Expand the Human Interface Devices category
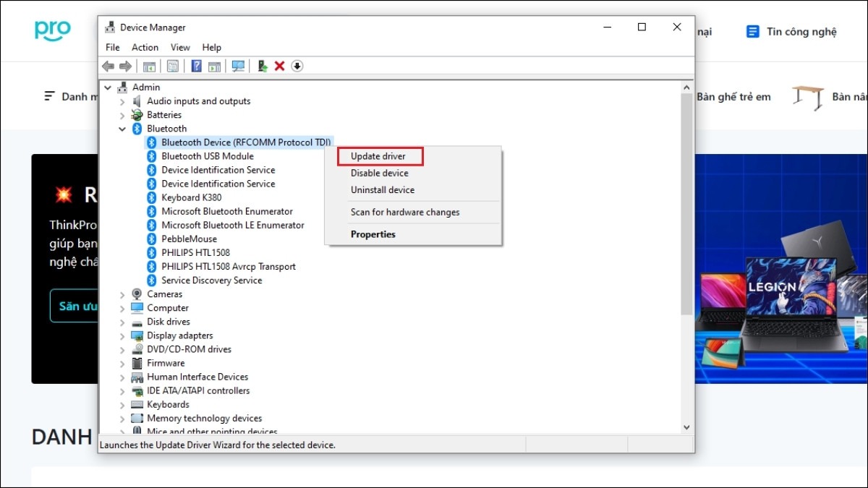868x488 pixels. 122,377
